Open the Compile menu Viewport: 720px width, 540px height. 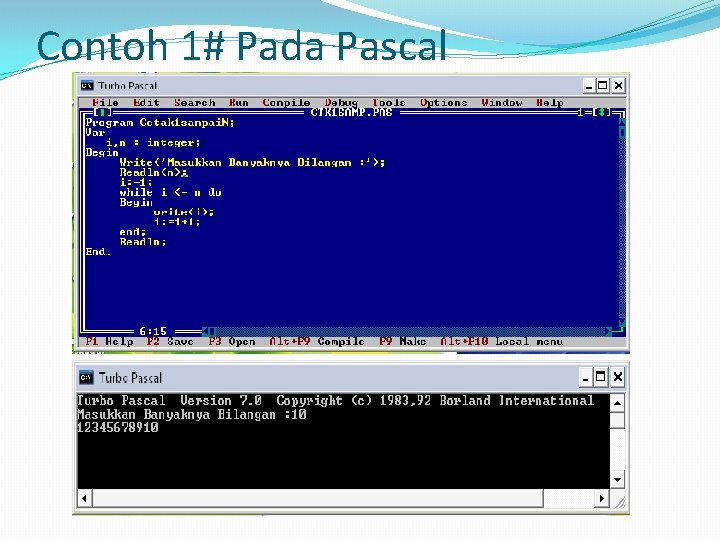tap(286, 102)
